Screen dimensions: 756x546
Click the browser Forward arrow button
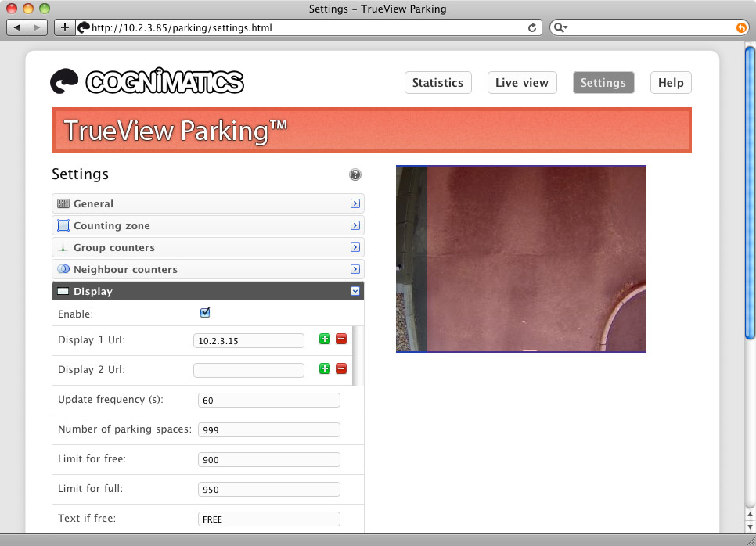(x=37, y=27)
